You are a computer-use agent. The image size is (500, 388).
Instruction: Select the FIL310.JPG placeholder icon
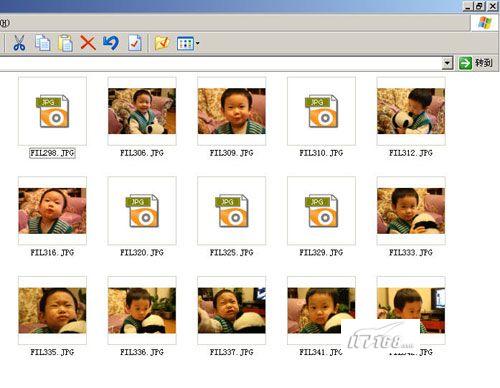tap(321, 111)
